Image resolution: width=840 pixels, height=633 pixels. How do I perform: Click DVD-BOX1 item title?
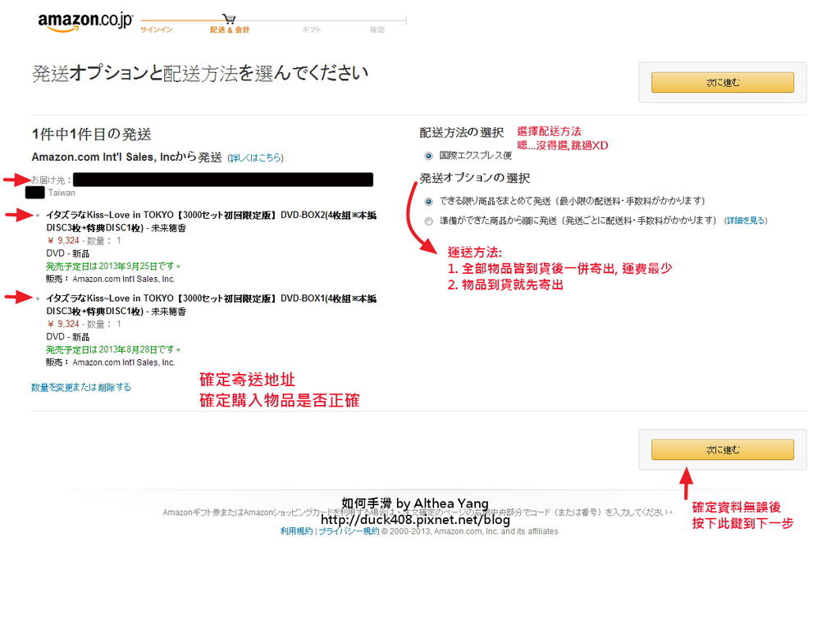(211, 305)
